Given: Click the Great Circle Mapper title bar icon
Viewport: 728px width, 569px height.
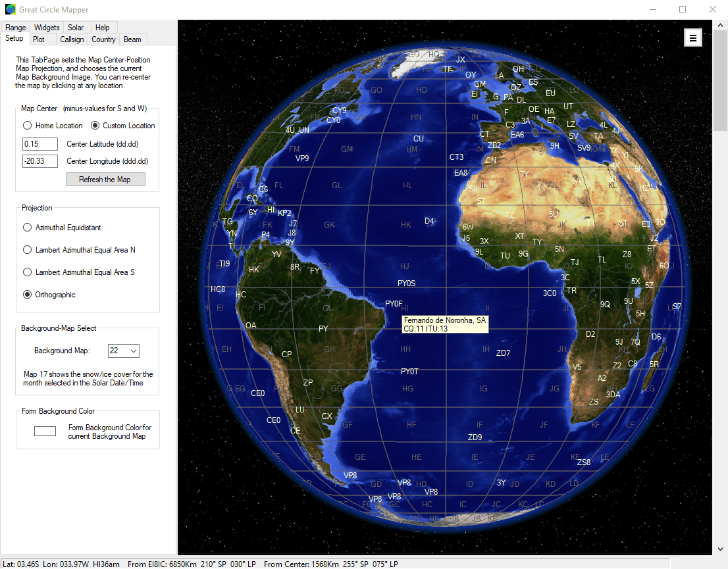Looking at the screenshot, I should tap(9, 9).
